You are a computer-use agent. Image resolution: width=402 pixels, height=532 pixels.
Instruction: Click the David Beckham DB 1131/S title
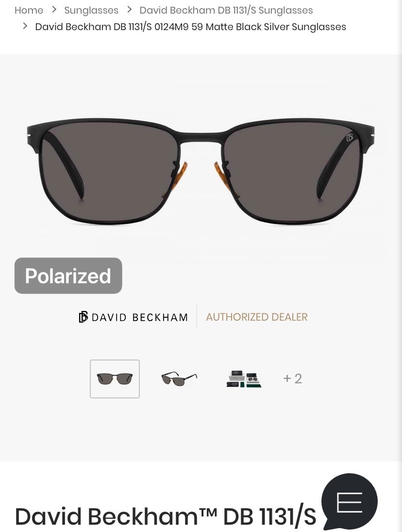point(166,516)
